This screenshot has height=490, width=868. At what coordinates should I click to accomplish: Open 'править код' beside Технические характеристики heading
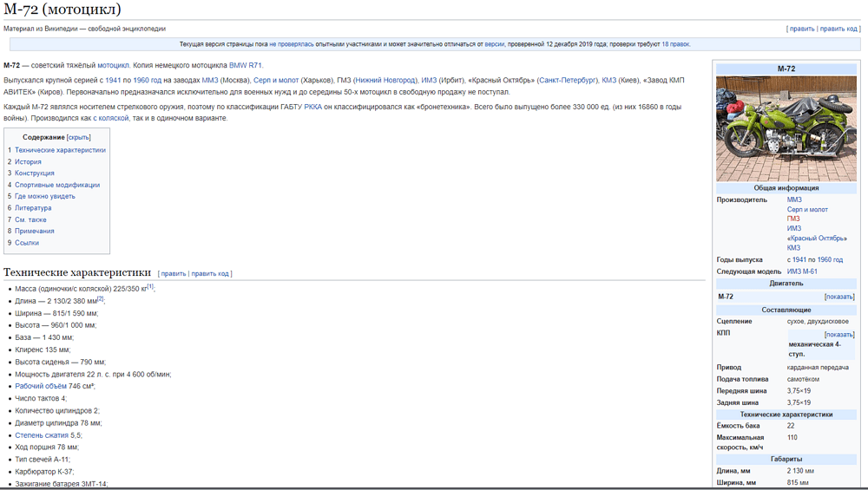210,274
